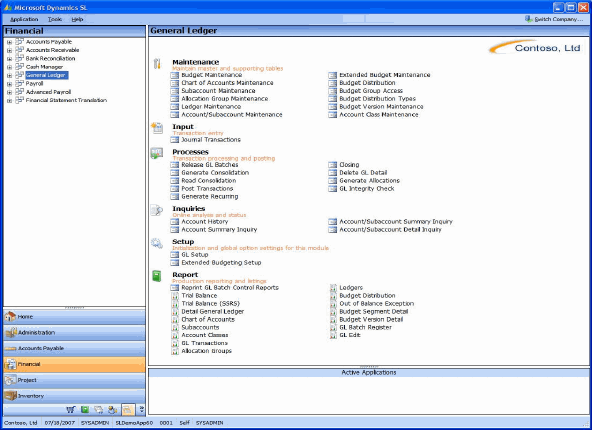Click the icon beside GL Setup

(x=174, y=255)
